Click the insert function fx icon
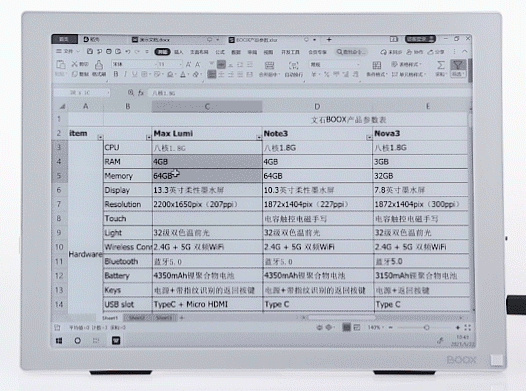This screenshot has width=526, height=391. [141, 93]
